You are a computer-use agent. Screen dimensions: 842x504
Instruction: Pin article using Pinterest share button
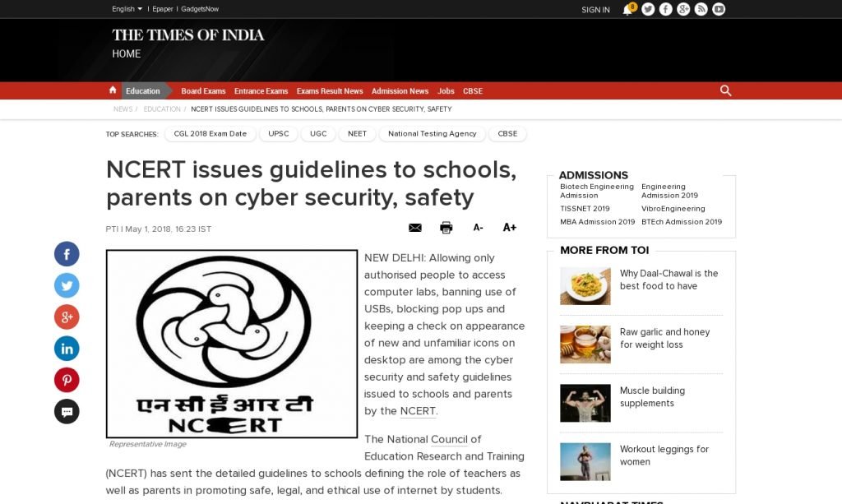coord(67,380)
